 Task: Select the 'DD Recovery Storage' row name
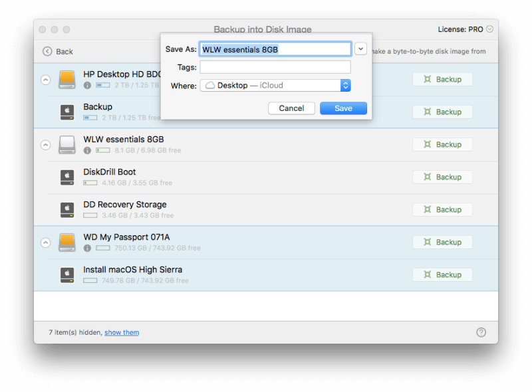(x=125, y=205)
